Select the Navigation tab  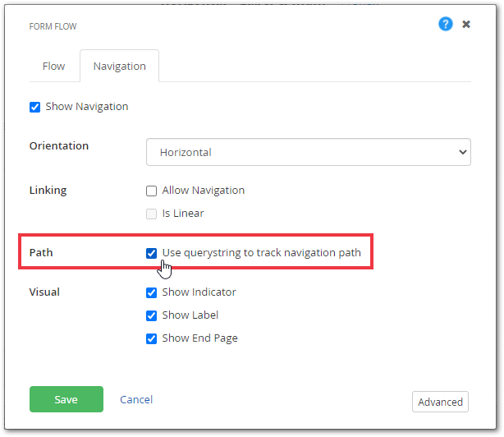point(119,67)
